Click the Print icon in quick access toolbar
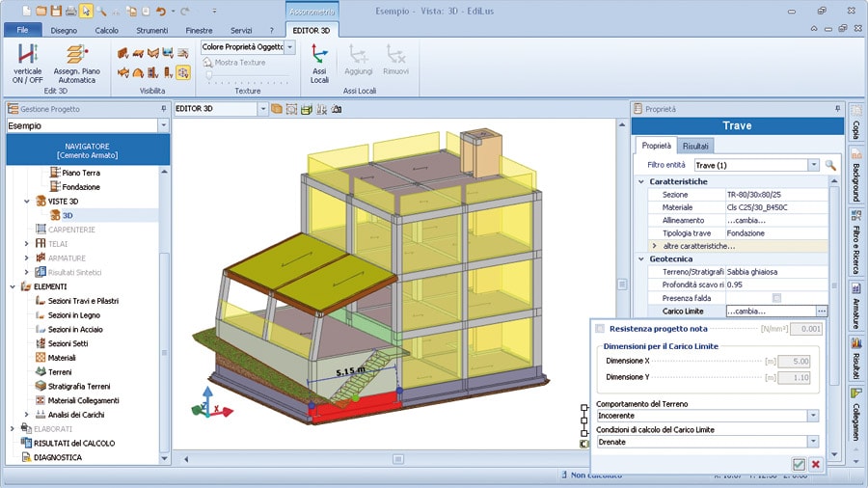 pyautogui.click(x=70, y=11)
